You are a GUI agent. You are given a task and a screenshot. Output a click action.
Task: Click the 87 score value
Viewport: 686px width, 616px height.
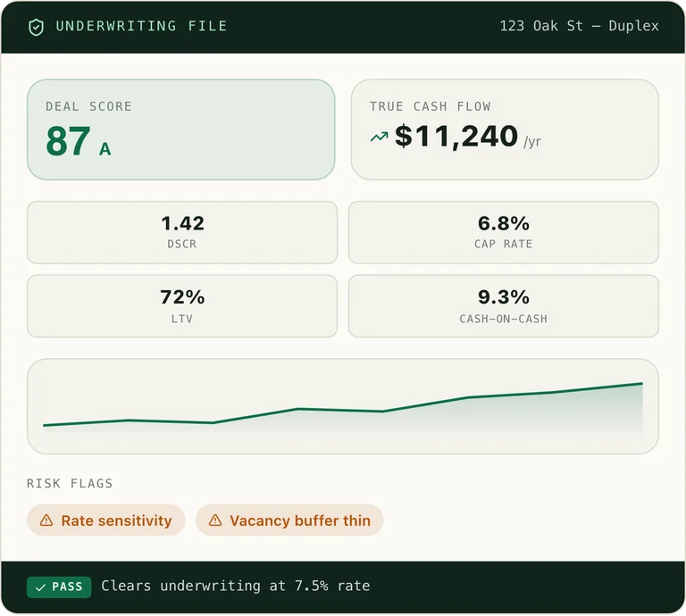[68, 141]
